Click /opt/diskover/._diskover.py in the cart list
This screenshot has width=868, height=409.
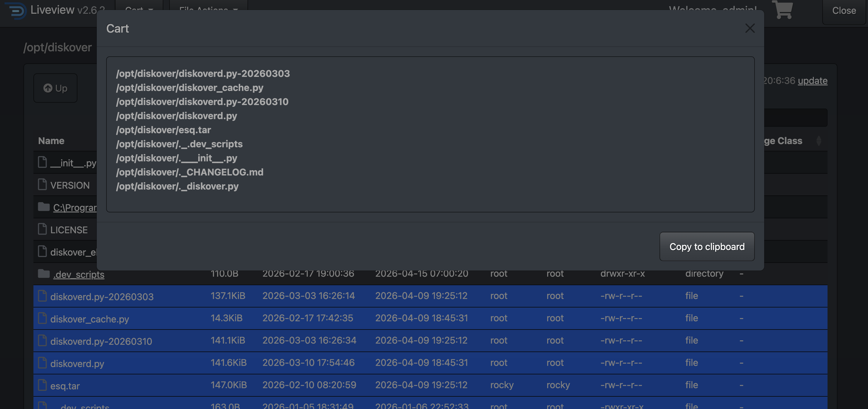coord(177,187)
